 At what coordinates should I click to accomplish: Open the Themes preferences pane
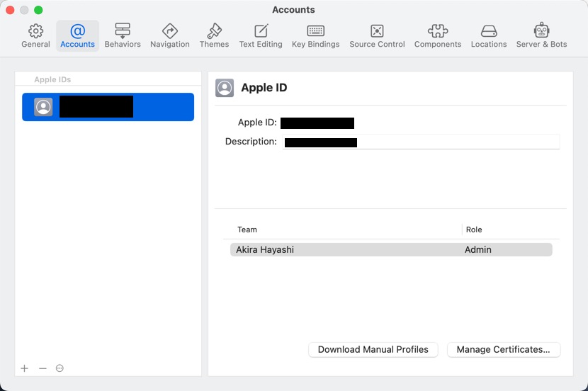[x=214, y=36]
